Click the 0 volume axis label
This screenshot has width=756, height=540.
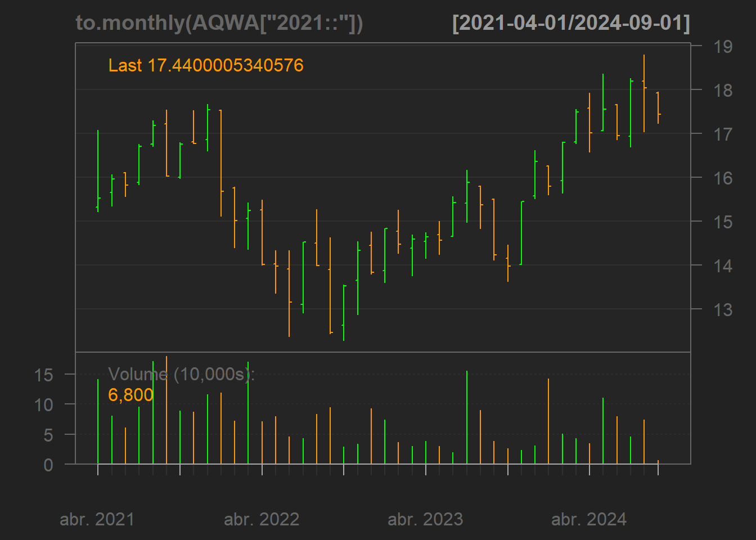click(48, 465)
